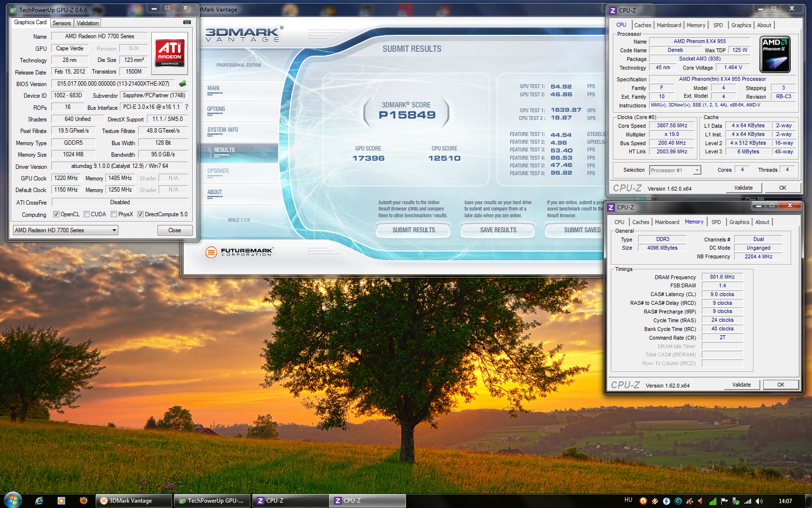Switch to 3DMark Vantage taskbar button
The image size is (812, 508).
tap(134, 501)
